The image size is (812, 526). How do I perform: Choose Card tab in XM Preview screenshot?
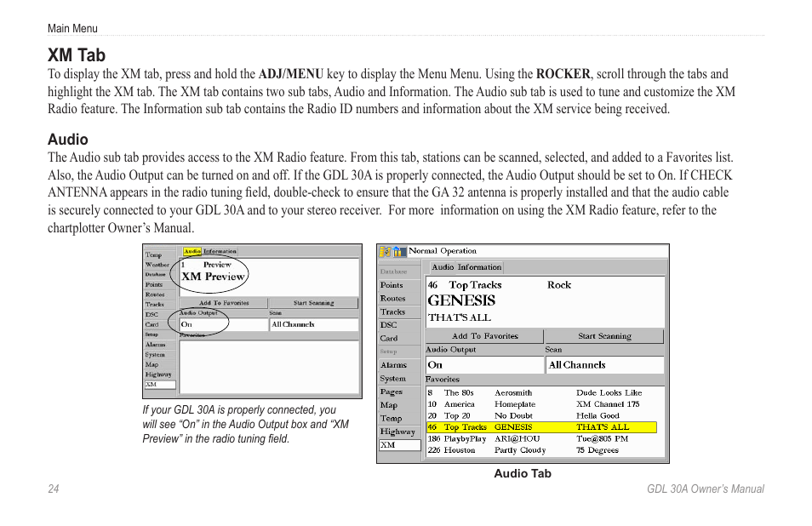159,324
